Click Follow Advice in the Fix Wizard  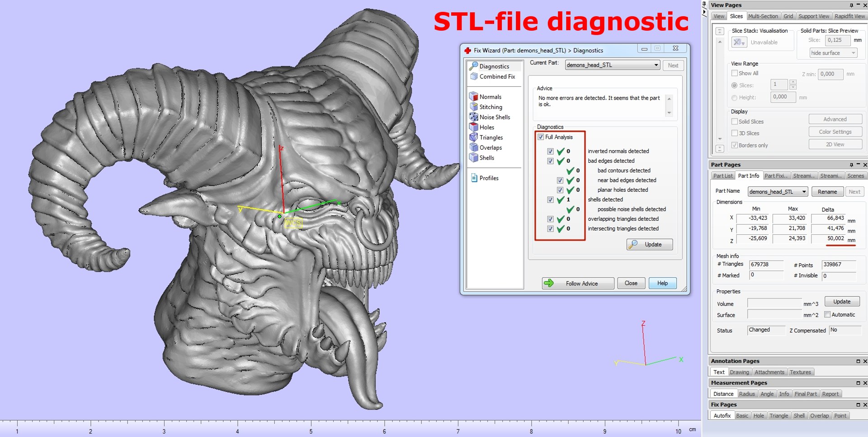click(578, 283)
